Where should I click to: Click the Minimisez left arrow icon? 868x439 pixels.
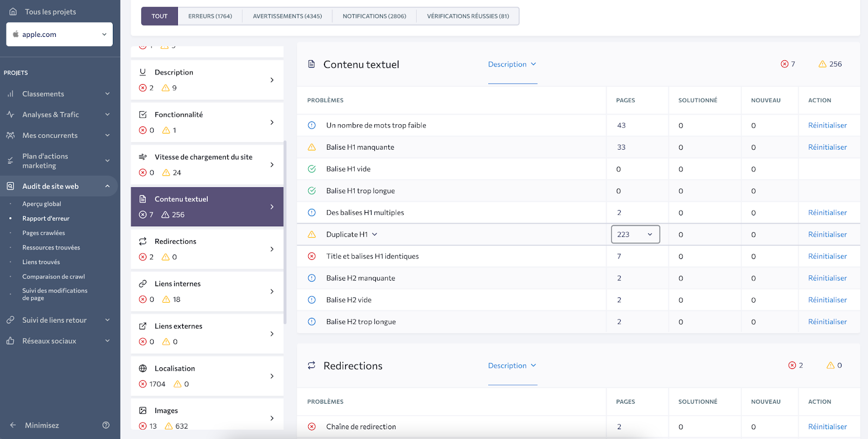(x=13, y=425)
